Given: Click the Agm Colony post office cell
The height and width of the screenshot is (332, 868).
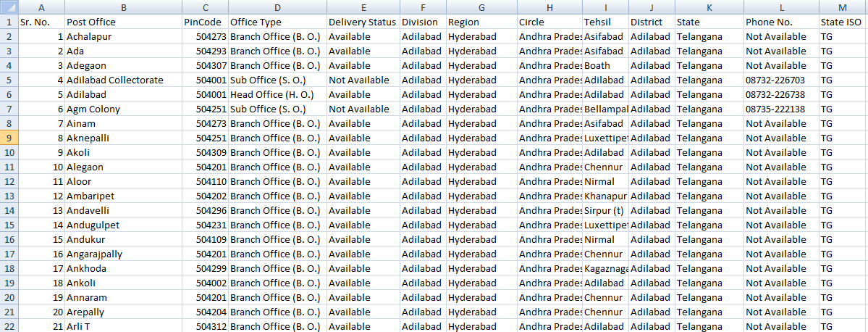Looking at the screenshot, I should tap(122, 109).
